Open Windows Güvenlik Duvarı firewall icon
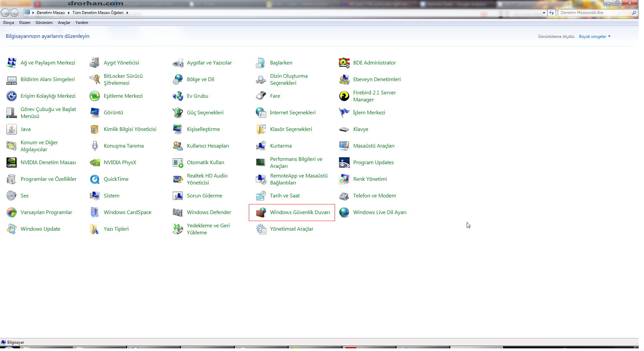Image resolution: width=644 pixels, height=351 pixels. (261, 212)
